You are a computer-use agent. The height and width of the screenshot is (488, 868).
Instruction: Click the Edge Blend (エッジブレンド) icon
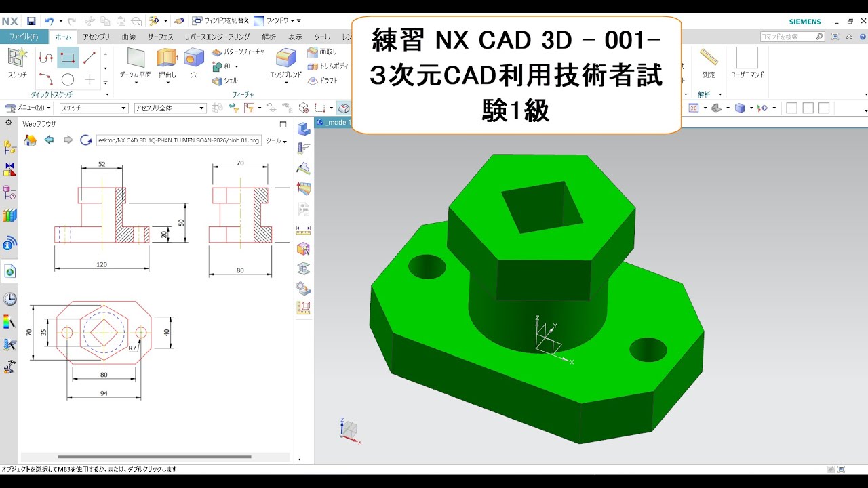[285, 58]
